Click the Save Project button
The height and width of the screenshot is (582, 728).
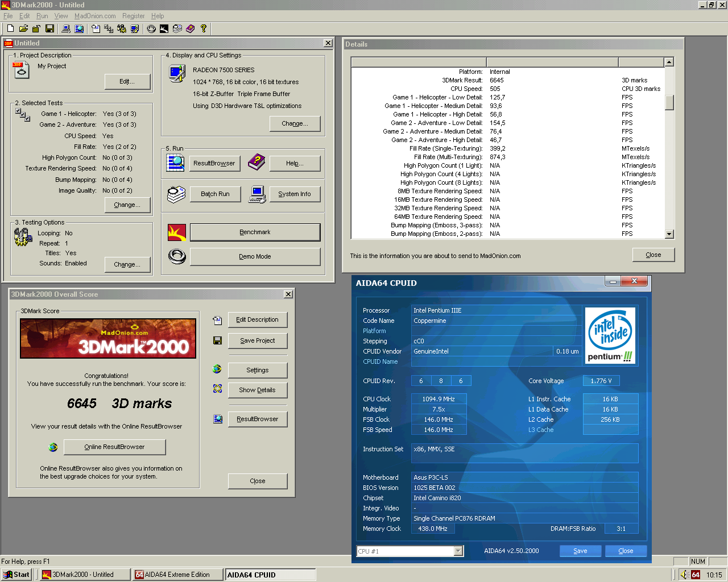coord(258,341)
